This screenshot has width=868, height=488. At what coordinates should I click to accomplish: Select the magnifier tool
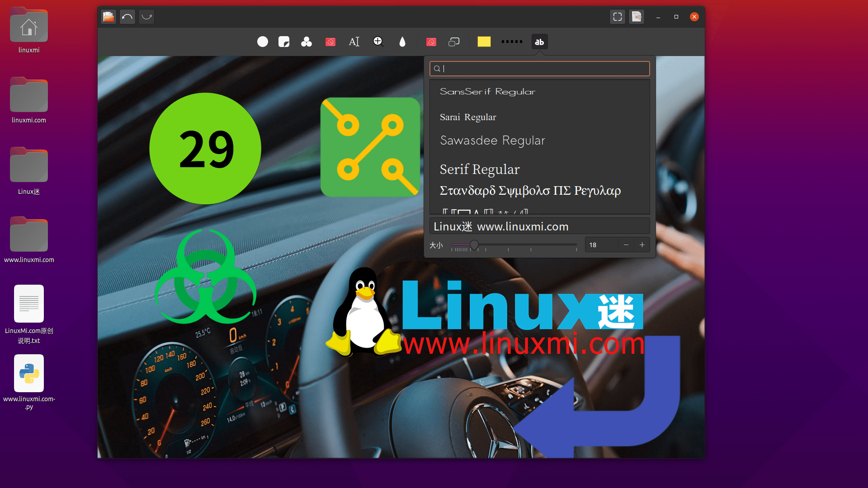pos(378,42)
